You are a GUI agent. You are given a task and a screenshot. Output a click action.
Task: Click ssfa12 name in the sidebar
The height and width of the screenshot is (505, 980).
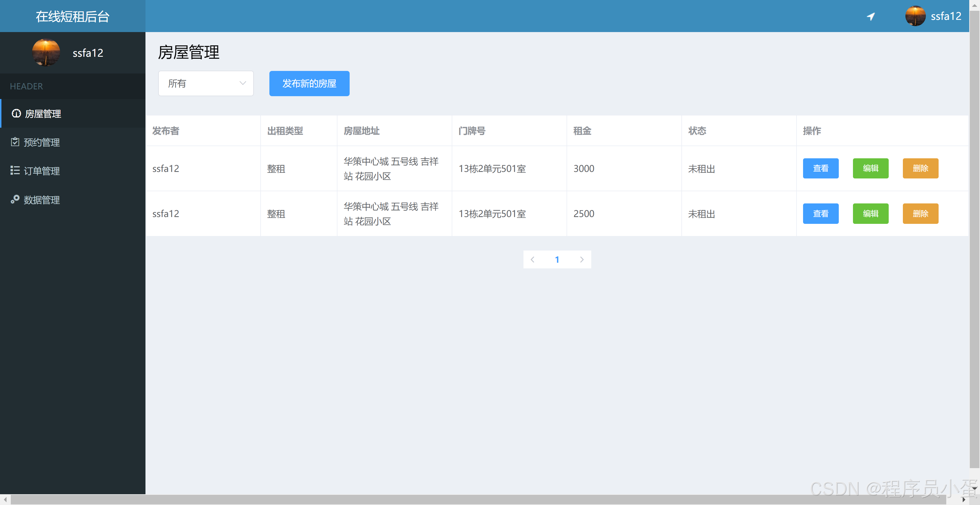coord(88,53)
